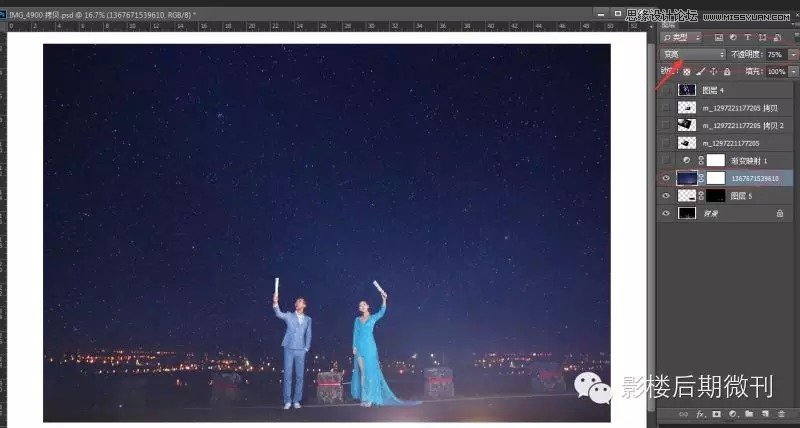Select 图层 4 thumbnail
The height and width of the screenshot is (428, 800).
click(x=687, y=90)
